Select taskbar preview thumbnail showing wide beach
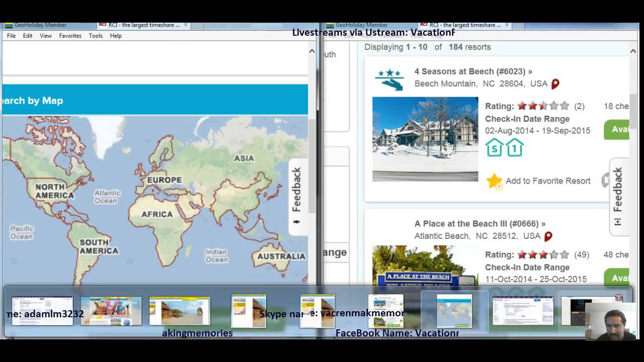This screenshot has width=644, height=362. click(x=180, y=311)
